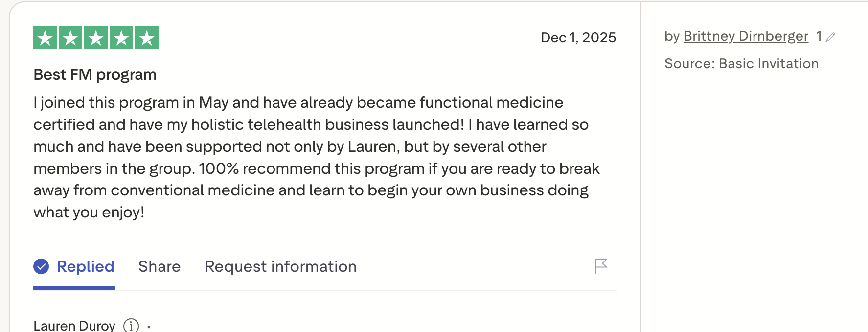
Task: Click the small dot after the info icon
Action: pos(149,327)
